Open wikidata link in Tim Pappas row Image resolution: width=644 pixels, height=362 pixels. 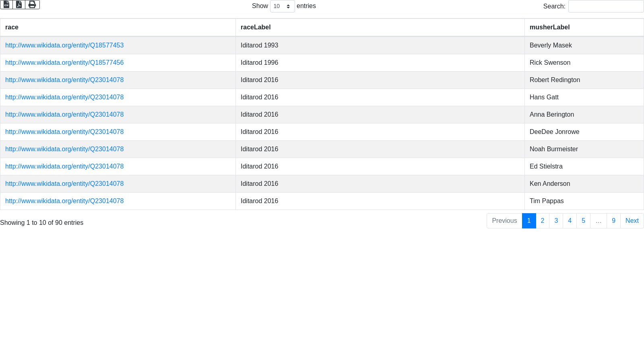pos(64,201)
